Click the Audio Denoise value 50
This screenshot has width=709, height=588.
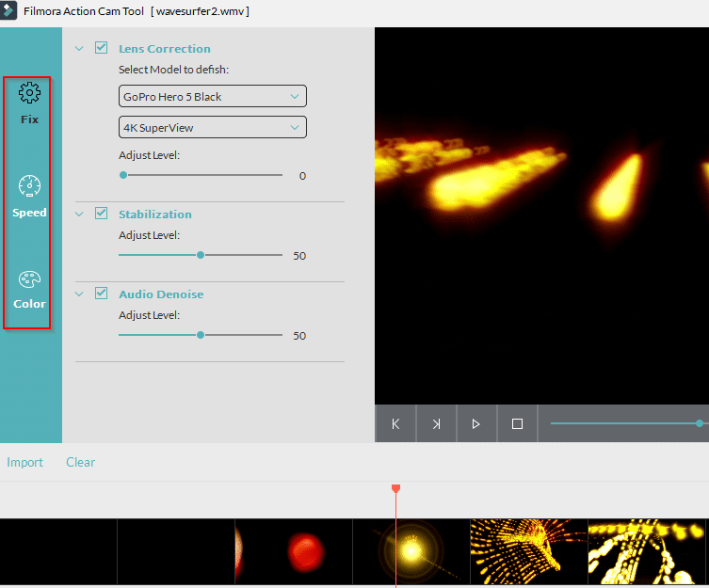click(299, 336)
